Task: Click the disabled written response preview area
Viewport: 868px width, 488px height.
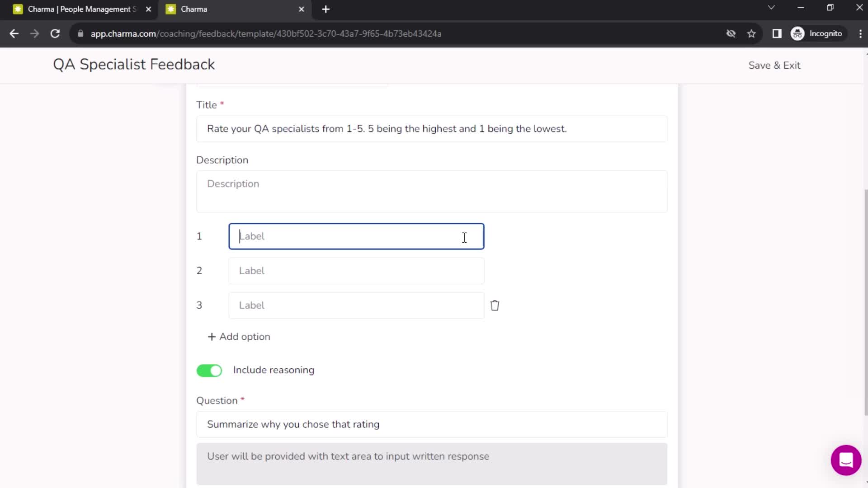Action: point(432,464)
